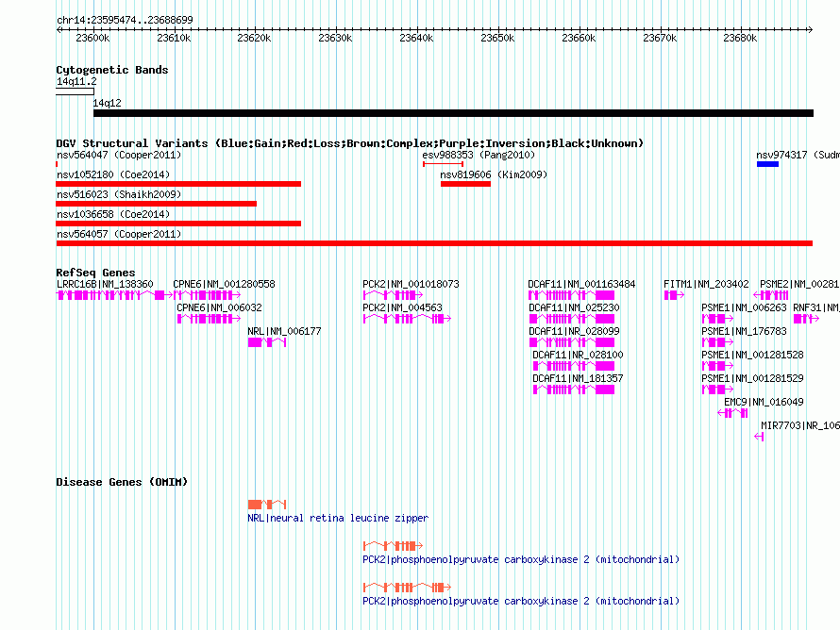The height and width of the screenshot is (630, 840).
Task: Click the 23680k ruler tick label
Action: click(740, 38)
